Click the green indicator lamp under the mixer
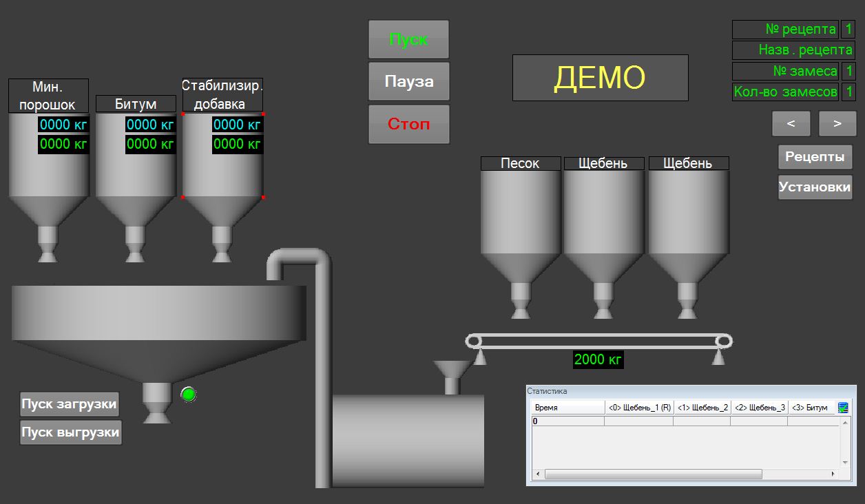Viewport: 865px width, 504px height. click(x=188, y=394)
